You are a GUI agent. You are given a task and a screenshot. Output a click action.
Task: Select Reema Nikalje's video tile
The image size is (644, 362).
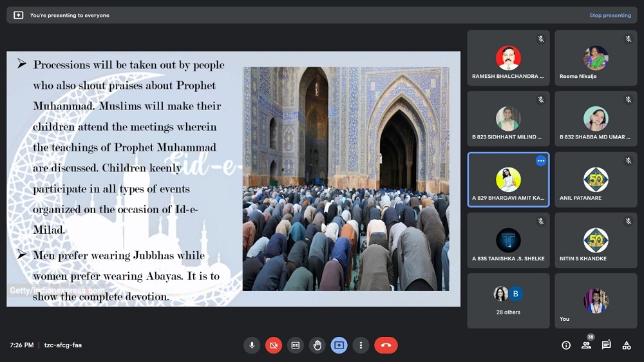coord(596,59)
